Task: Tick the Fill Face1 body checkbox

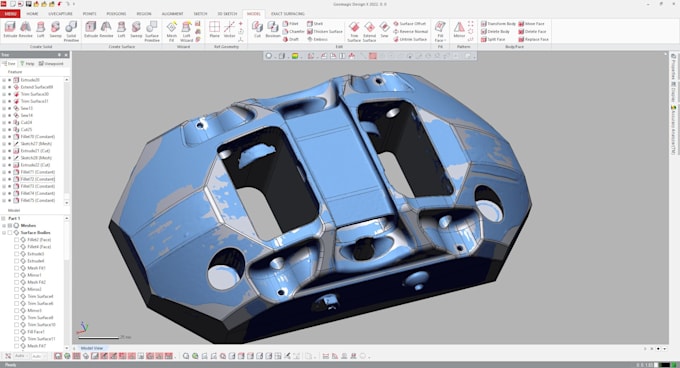Action: click(x=16, y=332)
